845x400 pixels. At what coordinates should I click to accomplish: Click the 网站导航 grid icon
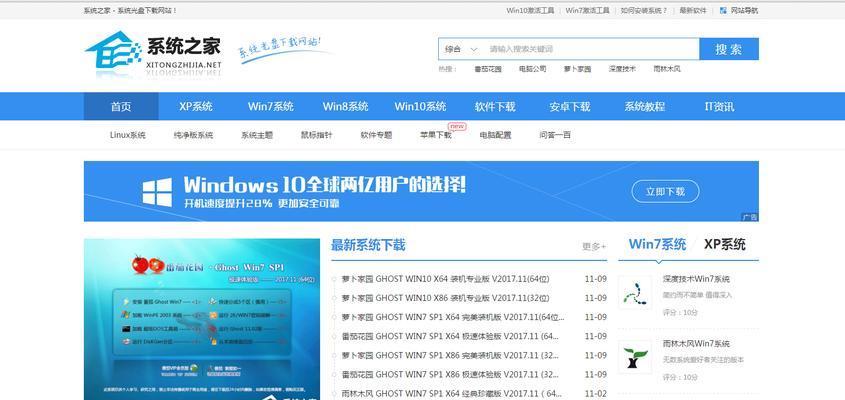723,10
